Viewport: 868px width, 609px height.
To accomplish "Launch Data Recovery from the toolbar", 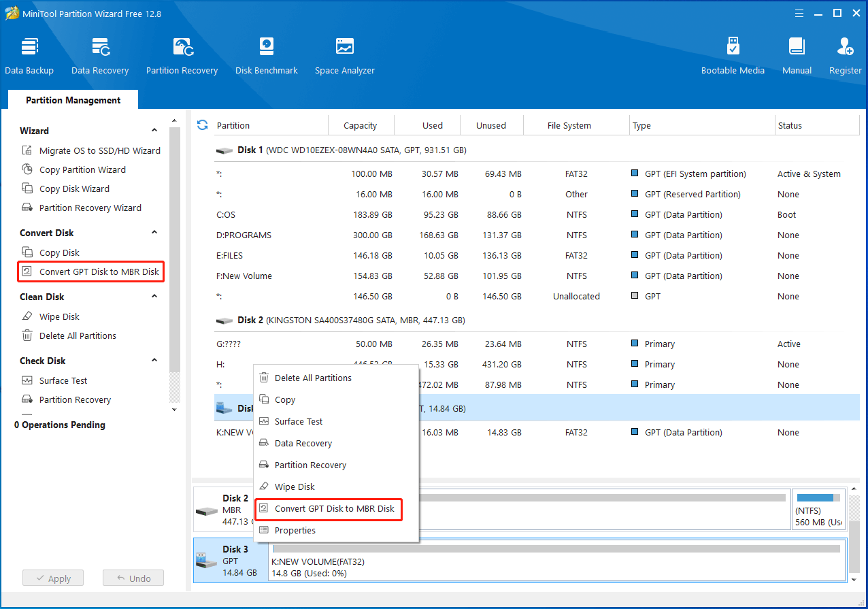I will pos(100,56).
